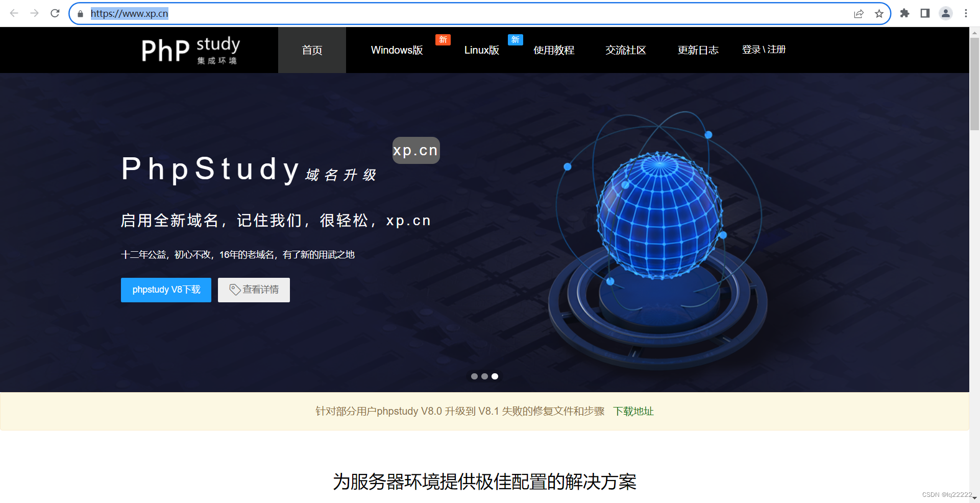Open the Windows版 menu item
980x503 pixels.
[x=397, y=50]
